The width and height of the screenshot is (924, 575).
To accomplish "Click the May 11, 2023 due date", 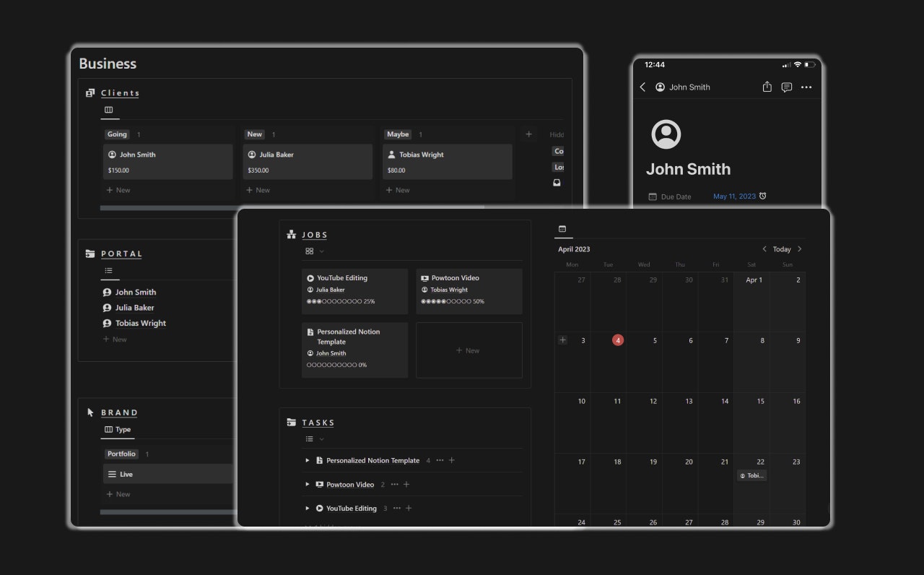I will pos(734,196).
